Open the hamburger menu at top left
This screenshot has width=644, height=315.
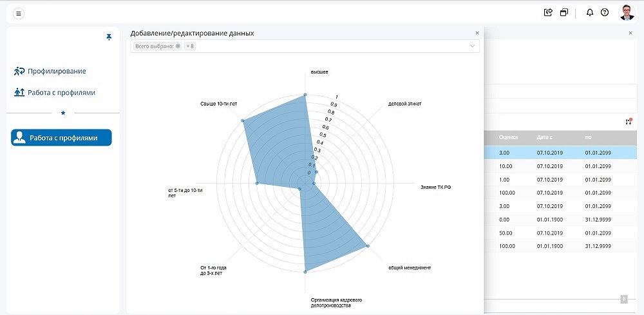tap(19, 13)
